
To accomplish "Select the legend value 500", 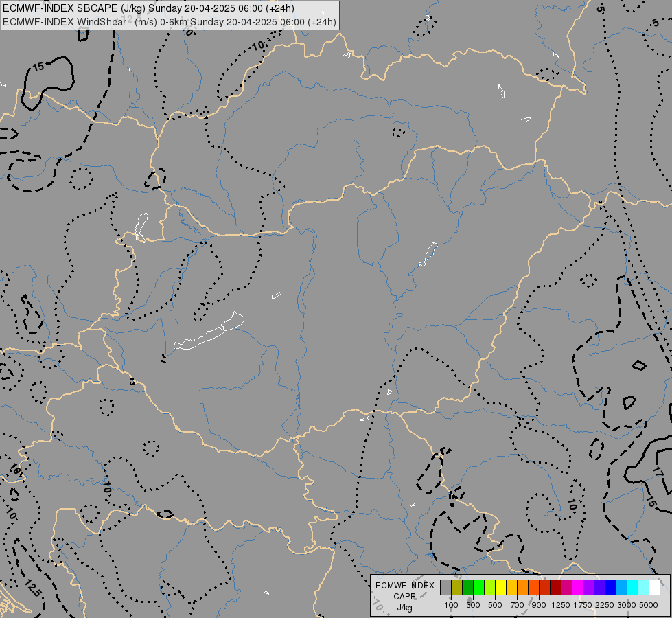I will (x=495, y=605).
